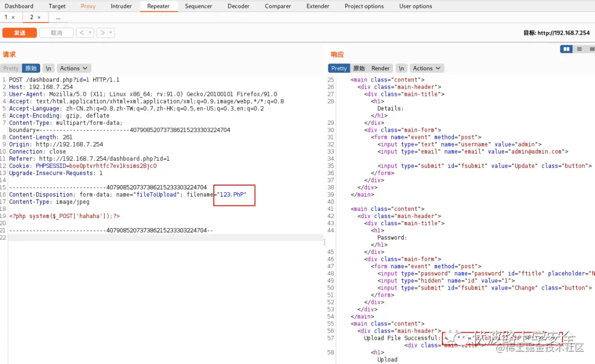Close Repeater sub-tab 1
The width and height of the screenshot is (595, 364).
[13, 18]
